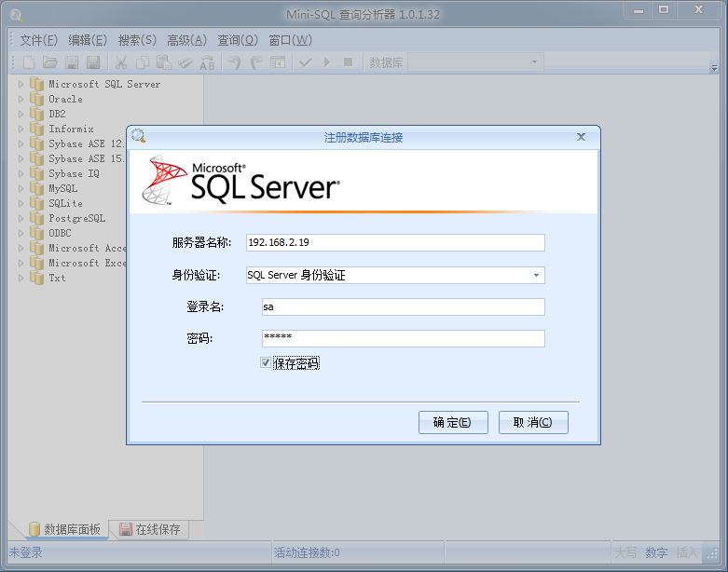Select Sybase ASE 12 tree item
Image resolution: width=728 pixels, height=572 pixels.
tap(87, 143)
